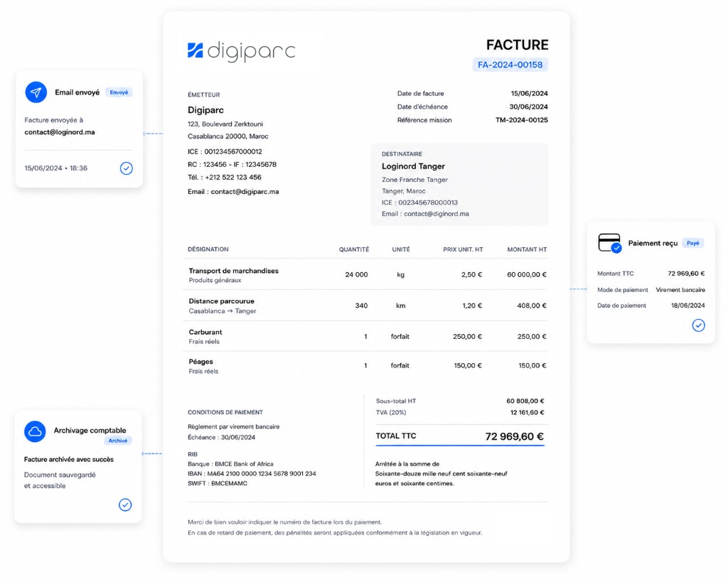The image size is (728, 582).
Task: Select the Digiparc issuer name
Action: 205,110
